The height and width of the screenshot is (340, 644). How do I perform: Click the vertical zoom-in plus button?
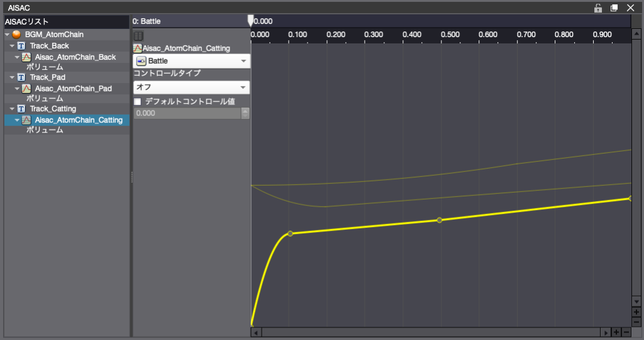(x=636, y=312)
